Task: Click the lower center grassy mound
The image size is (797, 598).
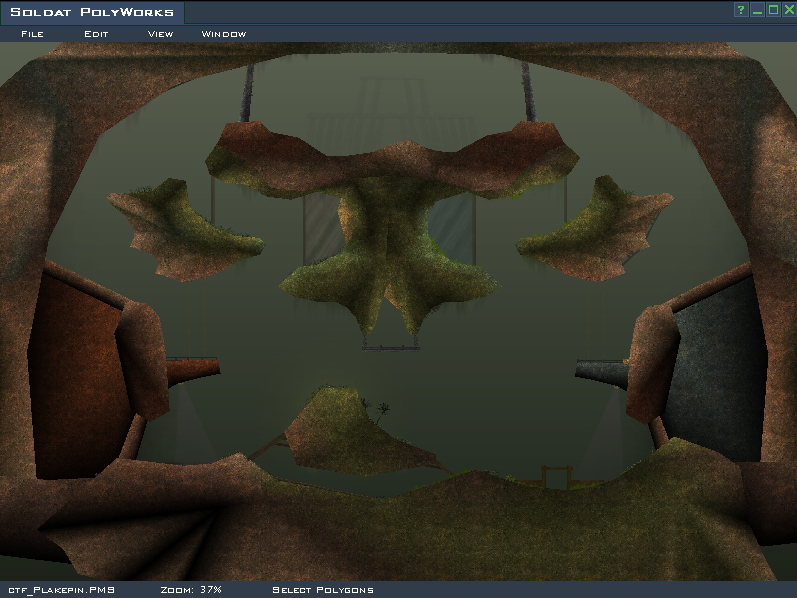Action: tap(345, 432)
